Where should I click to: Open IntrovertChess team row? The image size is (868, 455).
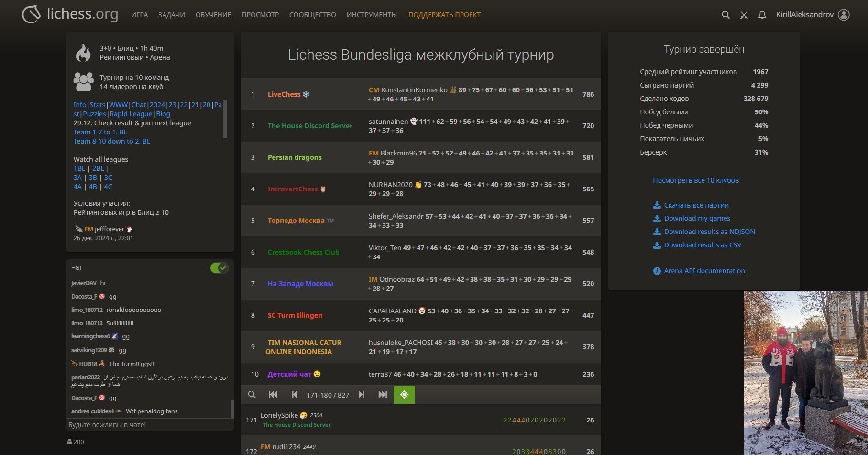click(421, 189)
